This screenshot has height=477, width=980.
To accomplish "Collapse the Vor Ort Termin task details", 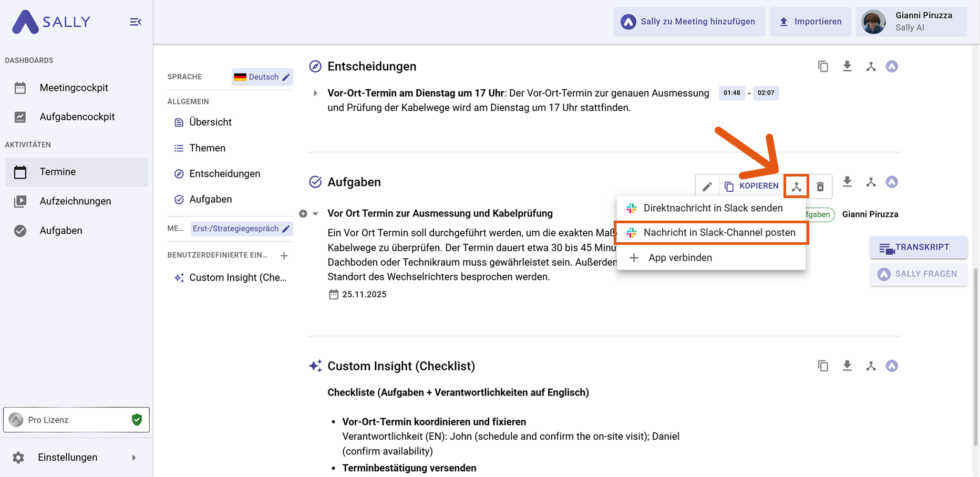I will [x=315, y=213].
